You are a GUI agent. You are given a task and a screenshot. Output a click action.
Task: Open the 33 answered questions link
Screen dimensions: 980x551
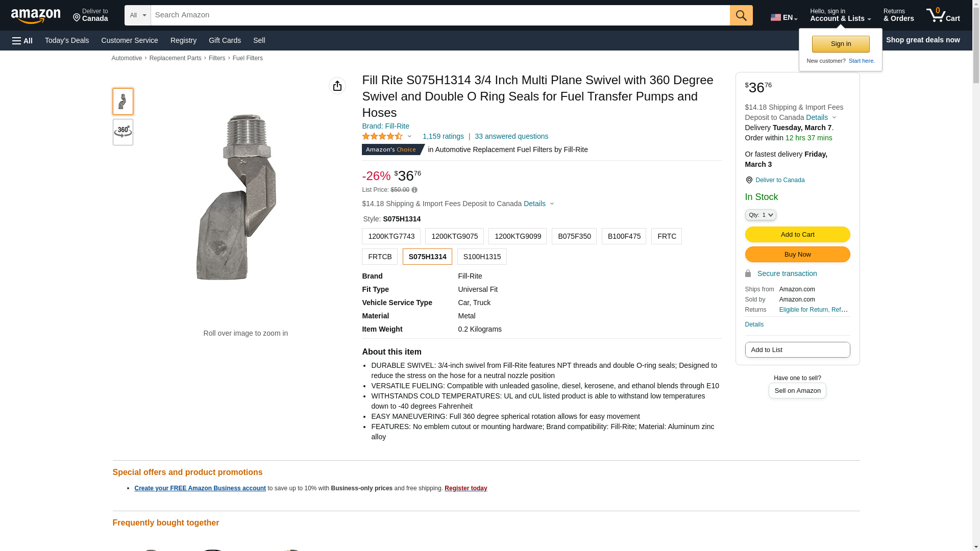point(511,136)
